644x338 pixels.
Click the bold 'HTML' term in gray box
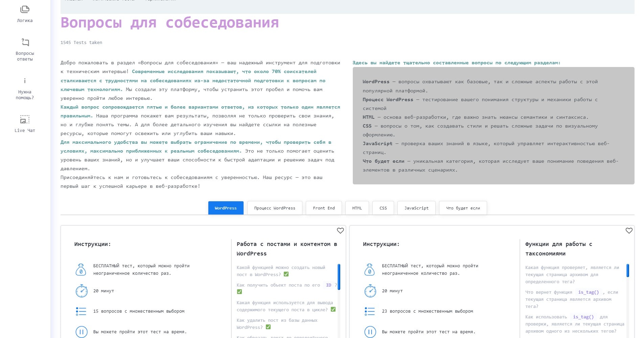[369, 117]
